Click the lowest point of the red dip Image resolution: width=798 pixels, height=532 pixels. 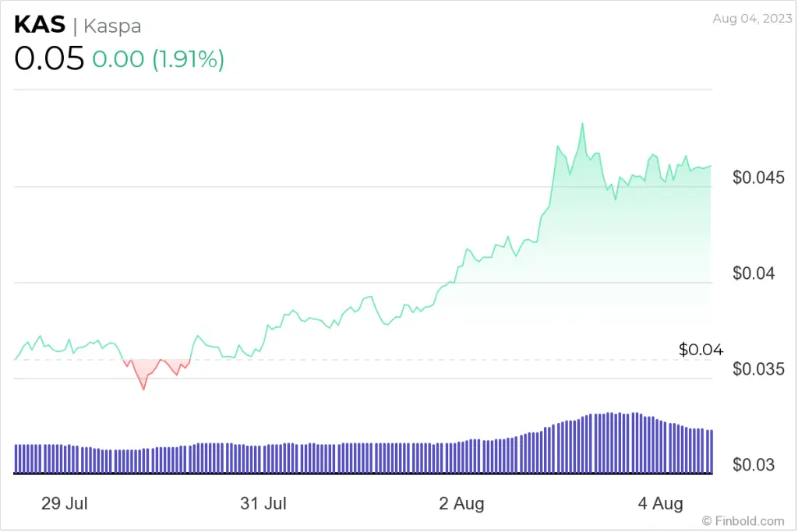click(143, 389)
